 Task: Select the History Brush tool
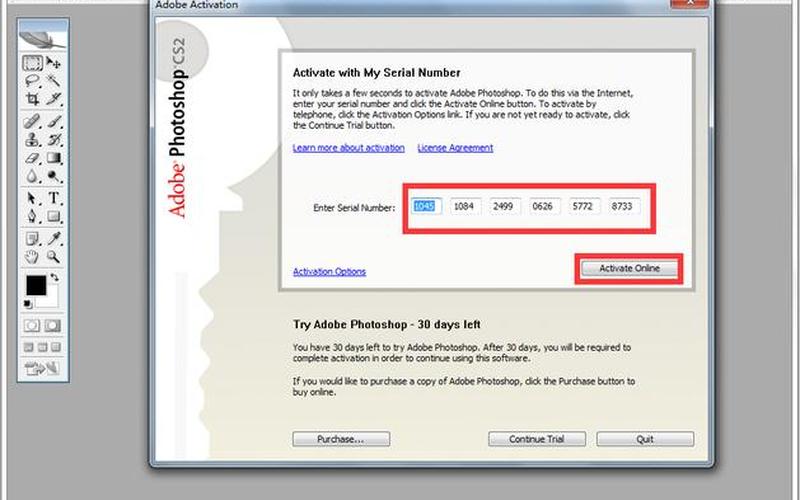click(53, 139)
